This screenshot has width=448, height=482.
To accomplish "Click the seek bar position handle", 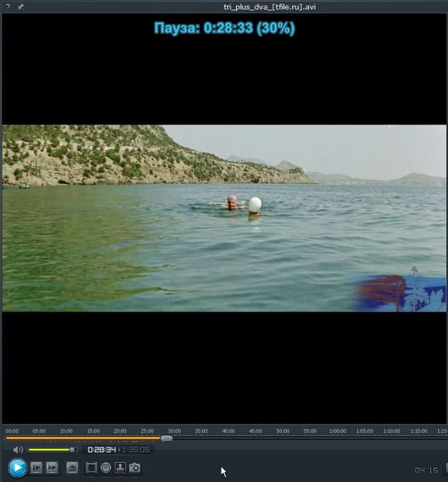I will click(x=166, y=439).
